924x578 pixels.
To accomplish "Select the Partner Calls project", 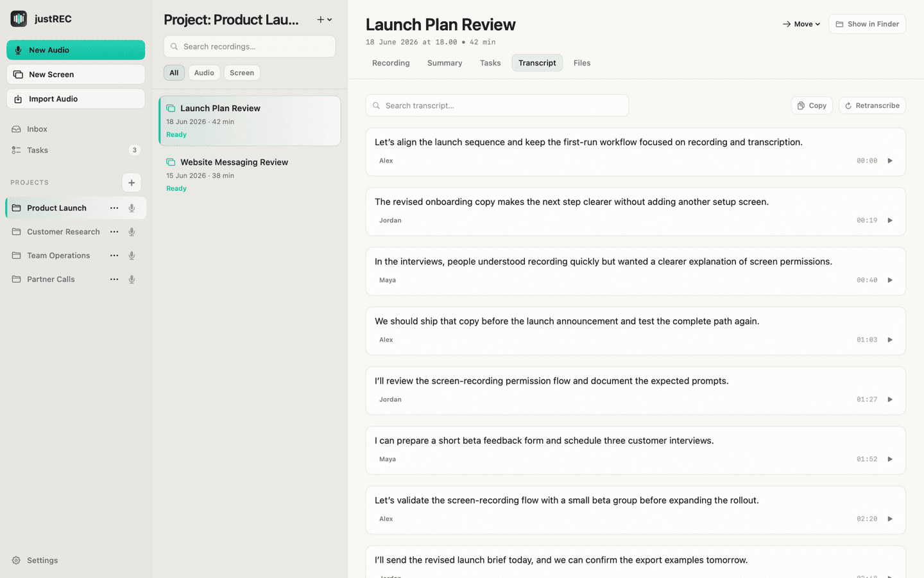I will pyautogui.click(x=51, y=279).
